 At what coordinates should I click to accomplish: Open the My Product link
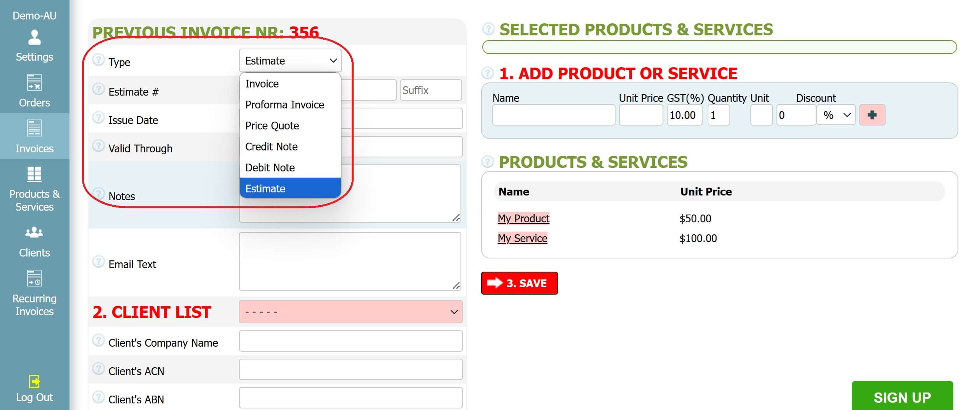point(523,218)
